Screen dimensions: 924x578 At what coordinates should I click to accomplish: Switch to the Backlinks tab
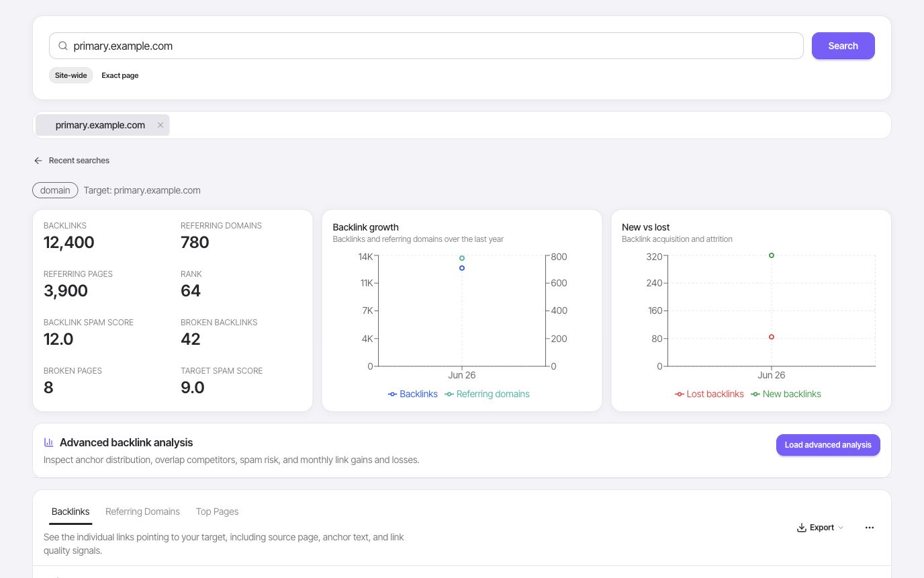(71, 511)
